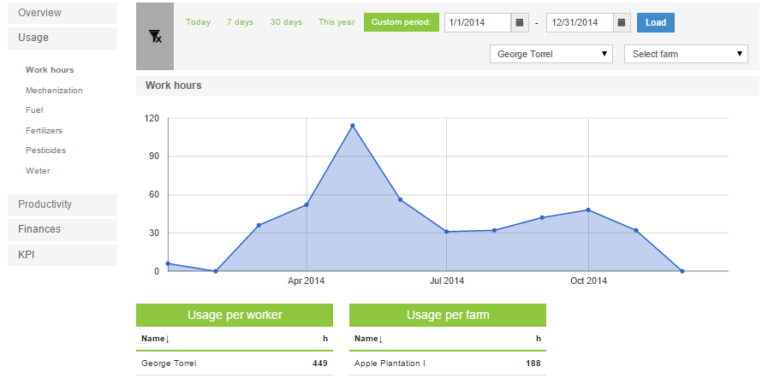768x384 pixels.
Task: Click the Usage per farm header
Action: pos(448,315)
